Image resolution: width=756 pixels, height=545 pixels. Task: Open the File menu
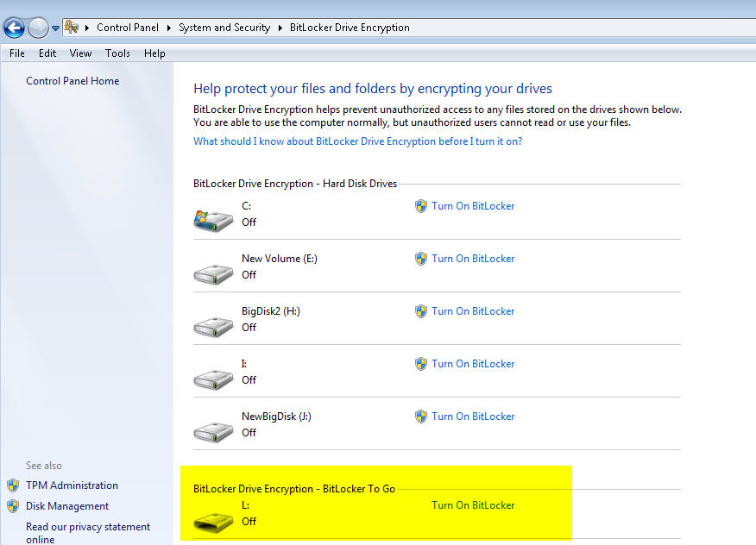(x=17, y=53)
